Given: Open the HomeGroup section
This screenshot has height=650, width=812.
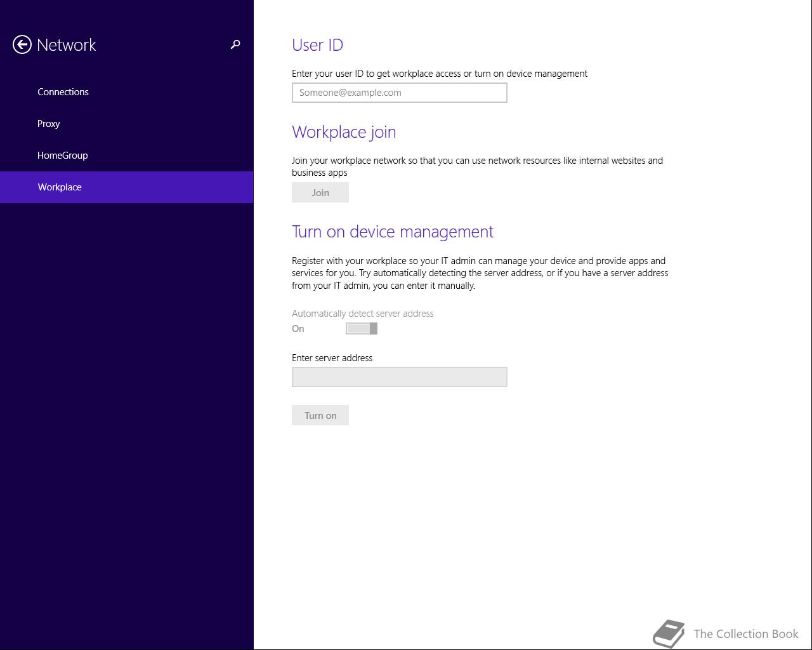Looking at the screenshot, I should [126, 156].
